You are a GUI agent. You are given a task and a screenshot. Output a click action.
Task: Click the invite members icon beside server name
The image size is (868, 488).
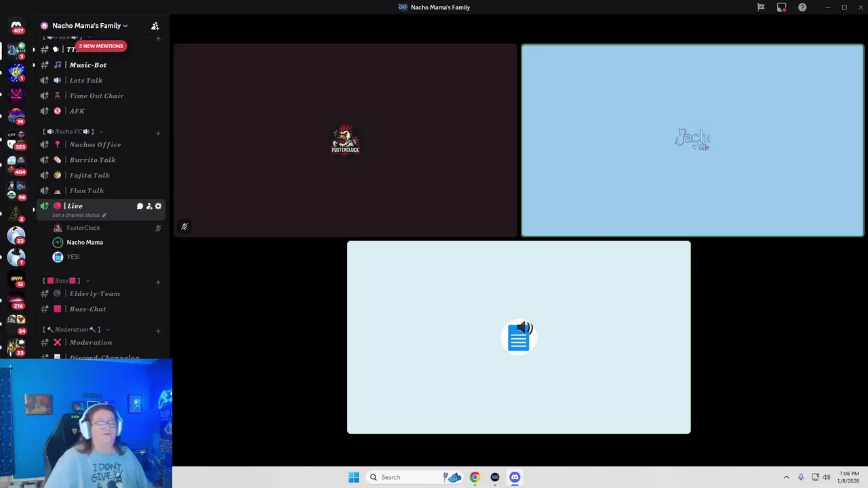click(155, 26)
